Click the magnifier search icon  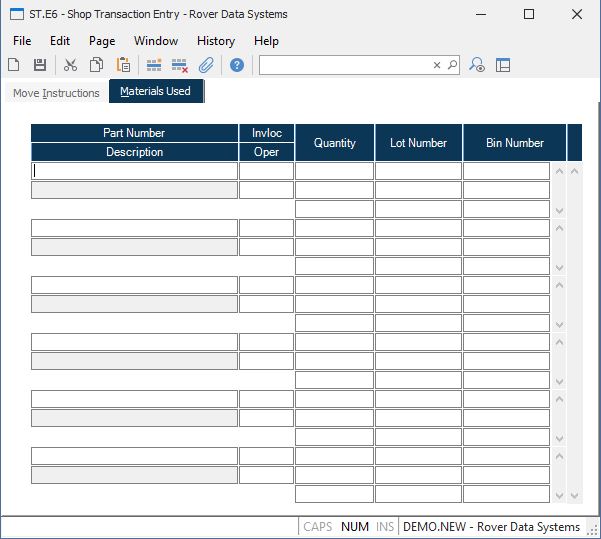pyautogui.click(x=452, y=65)
